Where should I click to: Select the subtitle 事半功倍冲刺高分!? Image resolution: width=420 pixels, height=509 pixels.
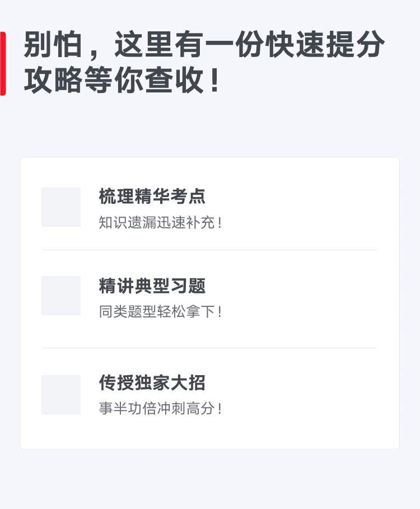(161, 408)
